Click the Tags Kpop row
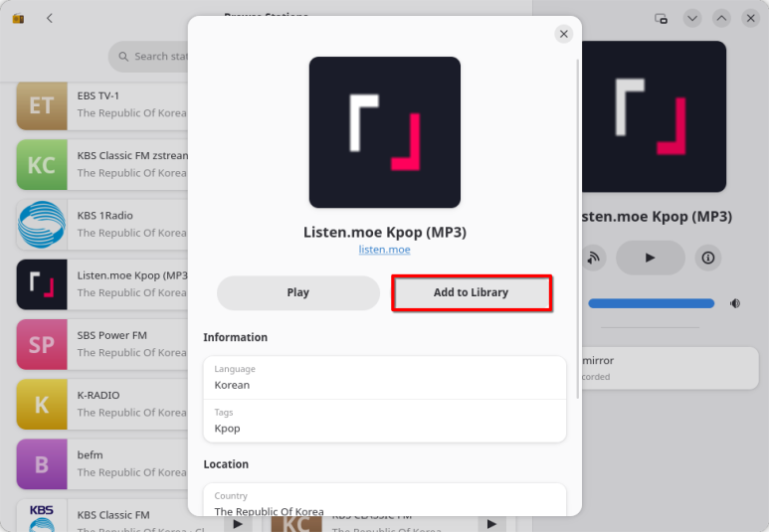This screenshot has height=532, width=769. point(384,421)
